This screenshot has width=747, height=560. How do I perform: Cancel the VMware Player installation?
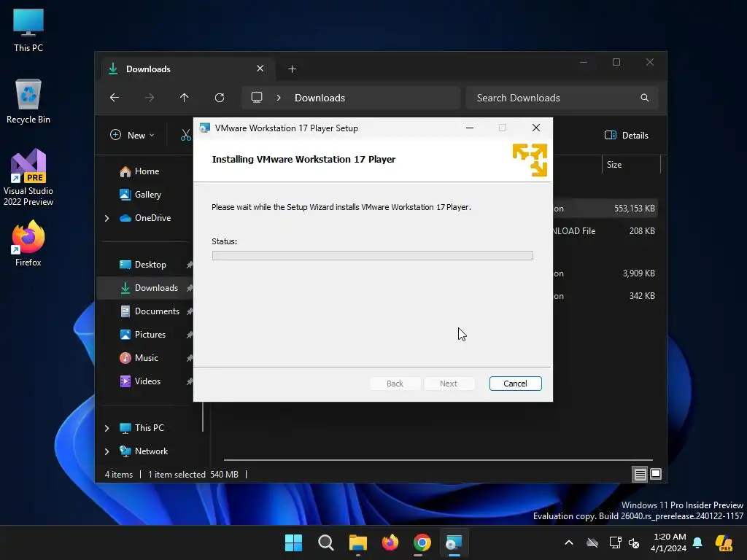[515, 384]
